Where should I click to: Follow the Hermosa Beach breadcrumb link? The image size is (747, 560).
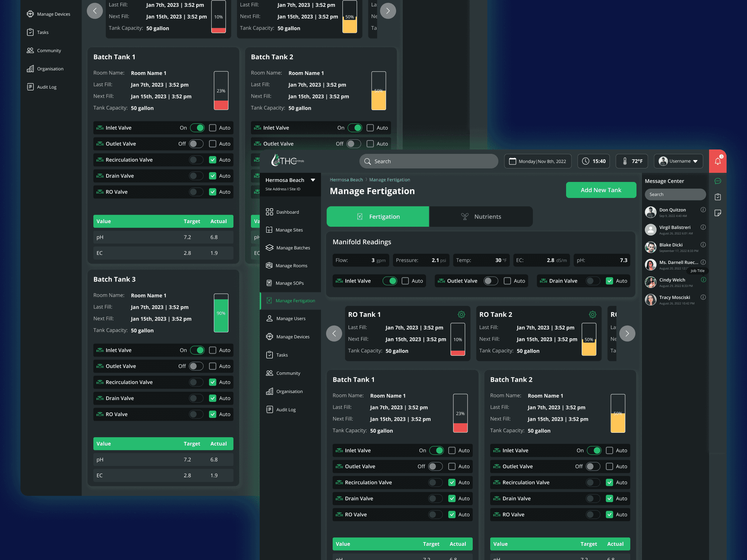pos(346,180)
